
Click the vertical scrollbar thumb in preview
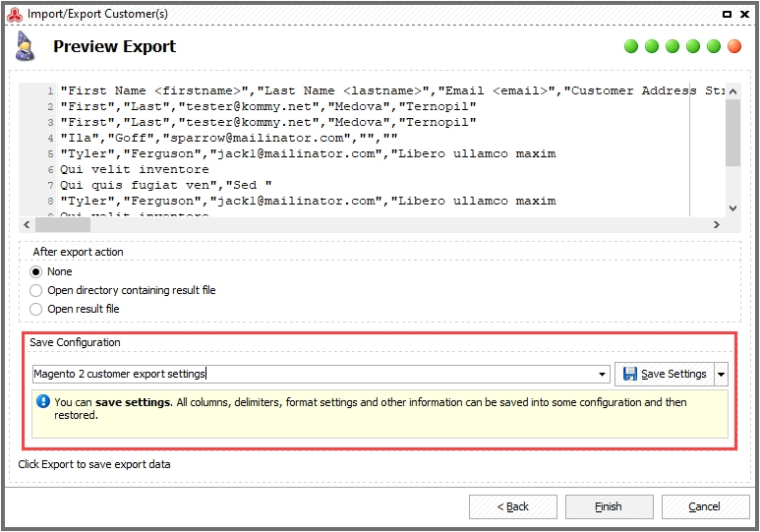click(732, 133)
